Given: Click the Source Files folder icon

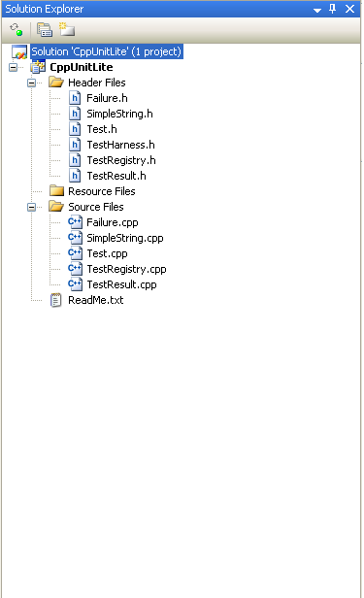Looking at the screenshot, I should pos(56,207).
